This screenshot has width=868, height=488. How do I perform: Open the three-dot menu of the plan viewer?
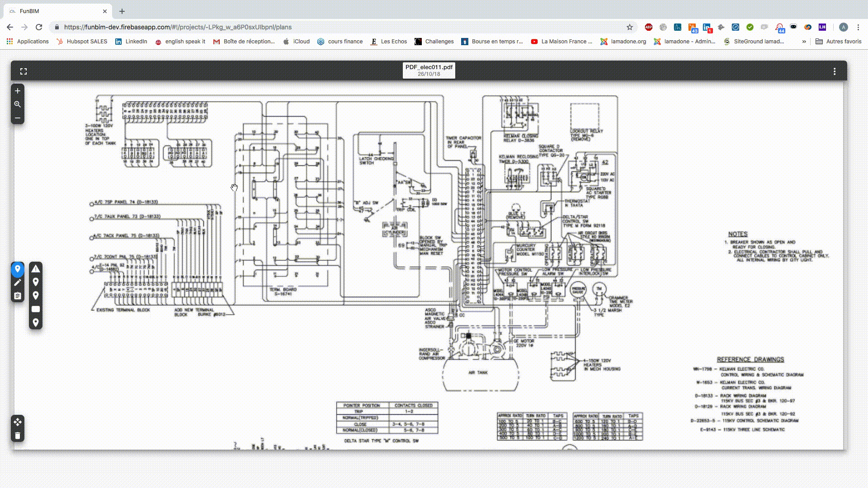pos(835,71)
